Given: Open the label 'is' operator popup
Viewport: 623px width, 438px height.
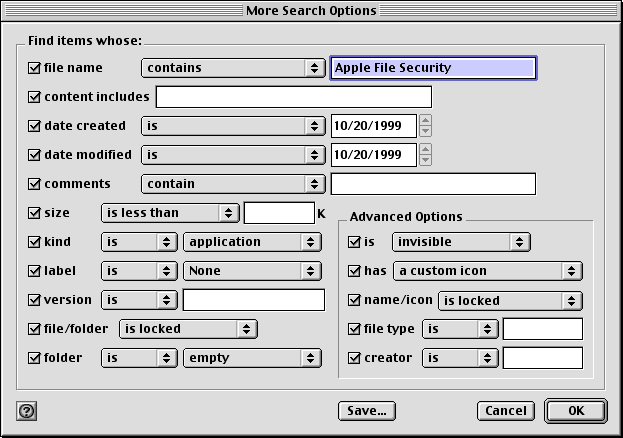Looking at the screenshot, I should click(x=139, y=271).
